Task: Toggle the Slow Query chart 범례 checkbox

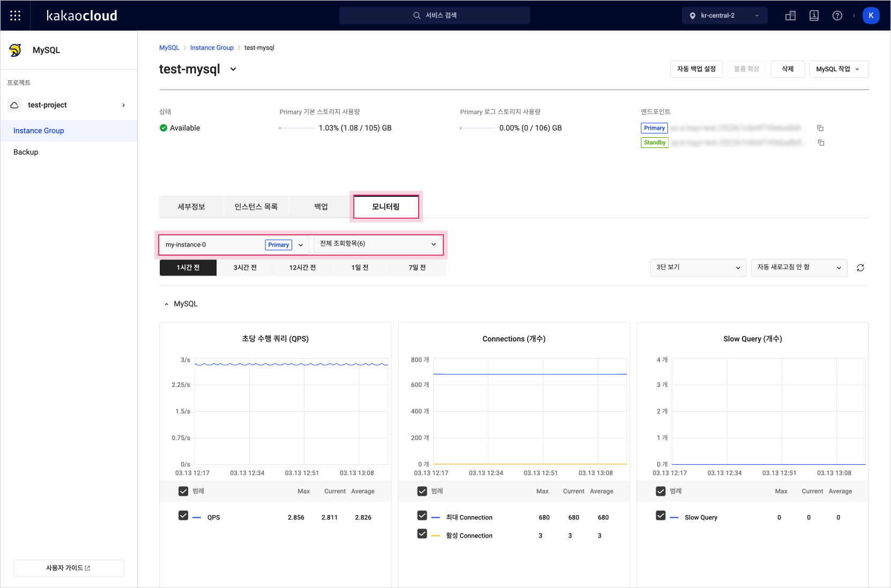Action: click(660, 492)
